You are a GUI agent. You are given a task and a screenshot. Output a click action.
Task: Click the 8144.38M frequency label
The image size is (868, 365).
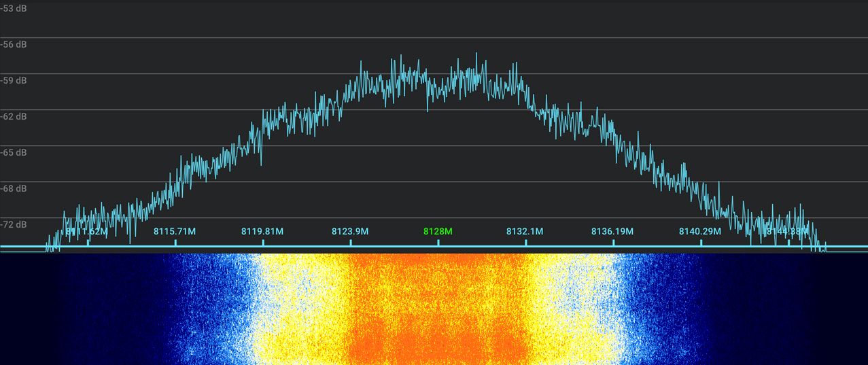pyautogui.click(x=788, y=232)
